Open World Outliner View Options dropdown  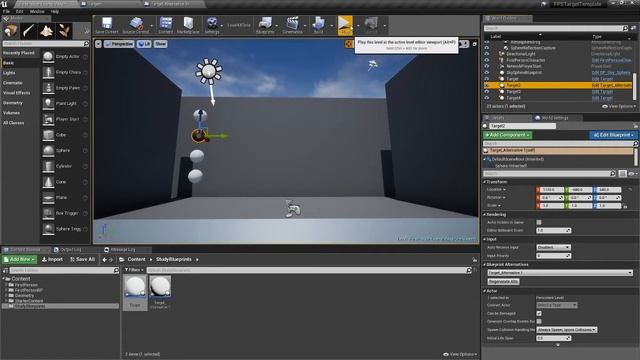[x=619, y=107]
